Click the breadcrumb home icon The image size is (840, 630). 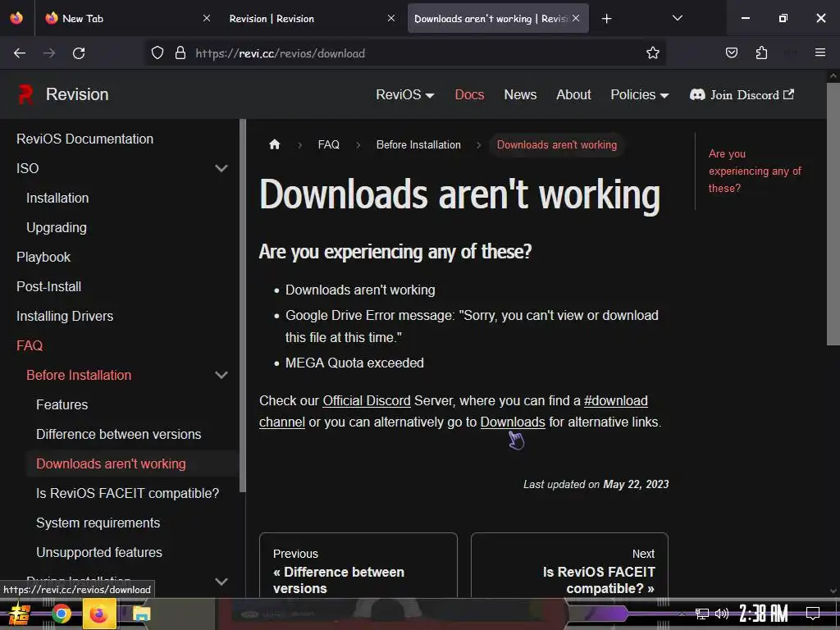[274, 144]
